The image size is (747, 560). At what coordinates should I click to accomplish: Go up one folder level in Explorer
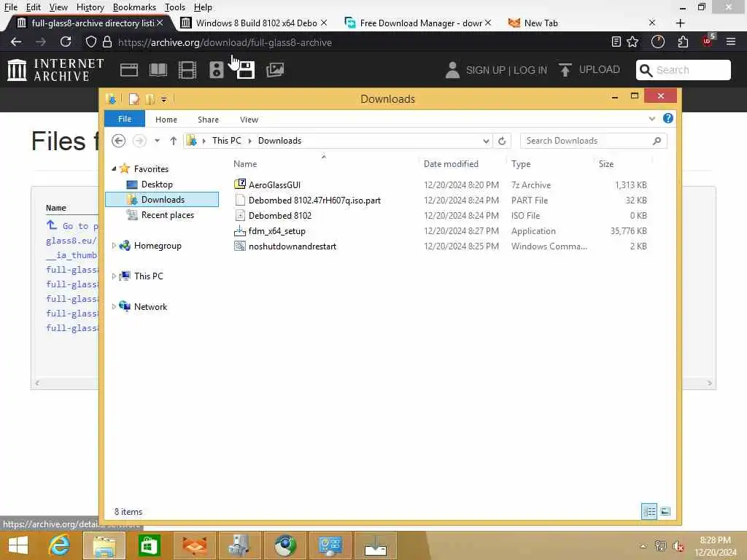click(x=174, y=141)
